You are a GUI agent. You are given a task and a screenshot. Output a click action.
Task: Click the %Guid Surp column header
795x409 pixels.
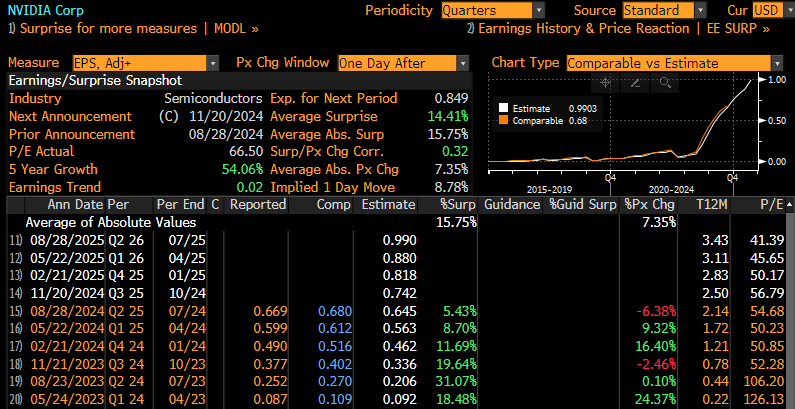tap(583, 205)
